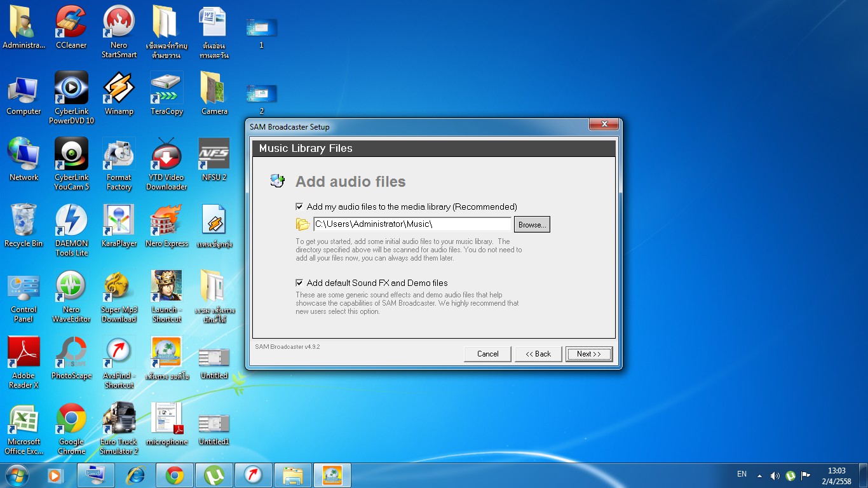
Task: Launch the Euro Truck Simulator 2 shortcut
Action: click(119, 429)
